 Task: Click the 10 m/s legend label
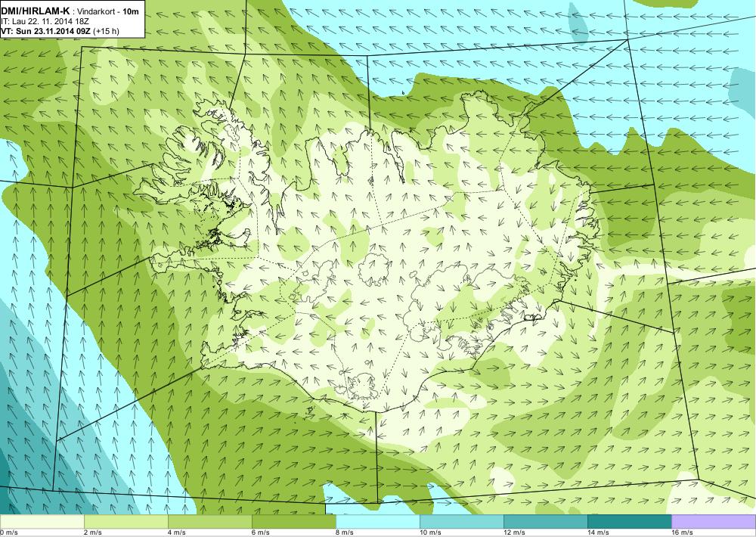[431, 532]
